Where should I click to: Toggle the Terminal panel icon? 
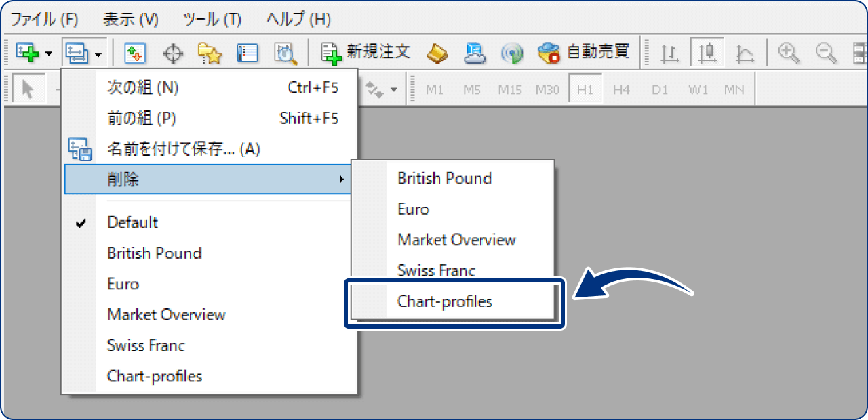pyautogui.click(x=248, y=53)
